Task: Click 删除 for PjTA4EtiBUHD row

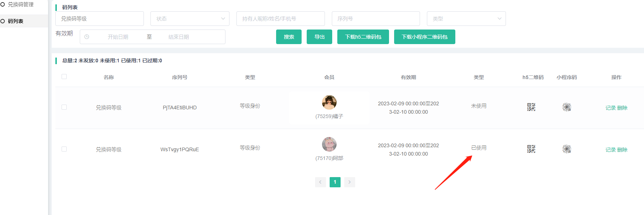Action: (623, 108)
